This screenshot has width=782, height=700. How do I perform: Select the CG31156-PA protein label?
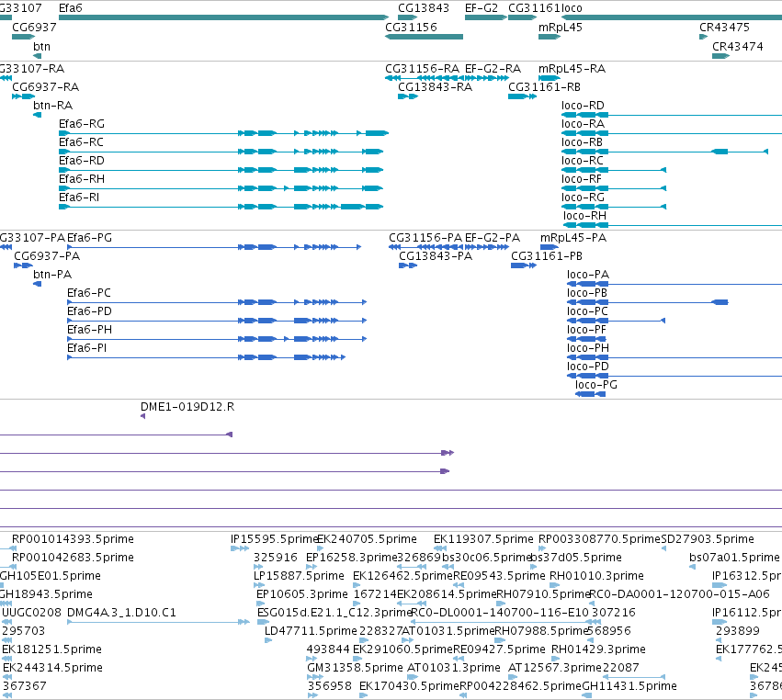tap(425, 238)
